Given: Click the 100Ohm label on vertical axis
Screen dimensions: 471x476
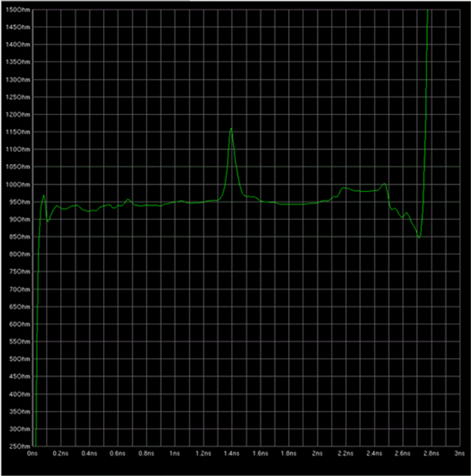Looking at the screenshot, I should point(15,184).
